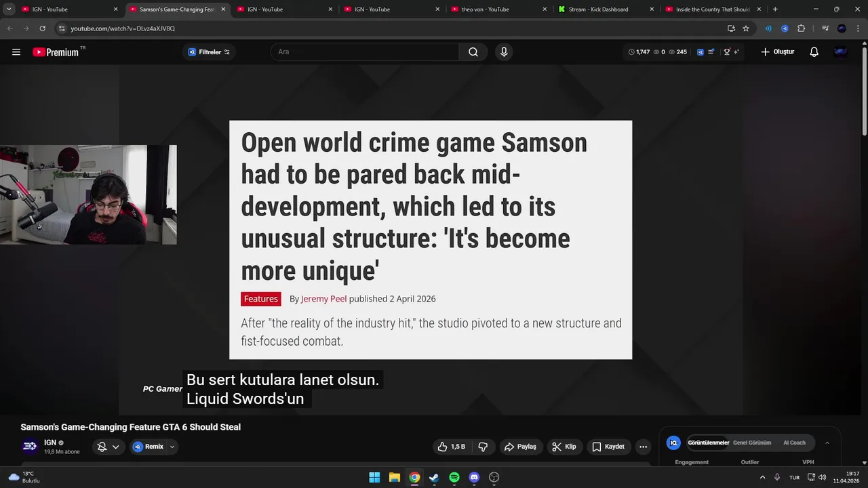Click the video player area showing the article

click(x=431, y=240)
